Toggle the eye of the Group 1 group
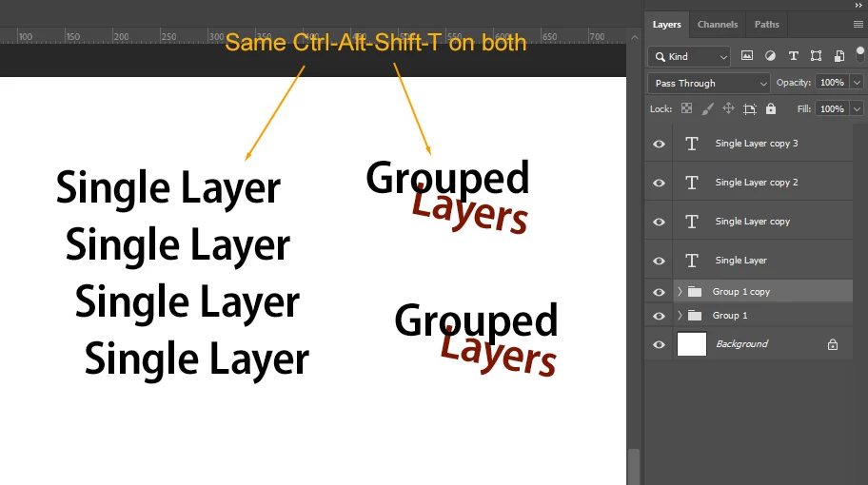868x485 pixels. click(x=659, y=316)
